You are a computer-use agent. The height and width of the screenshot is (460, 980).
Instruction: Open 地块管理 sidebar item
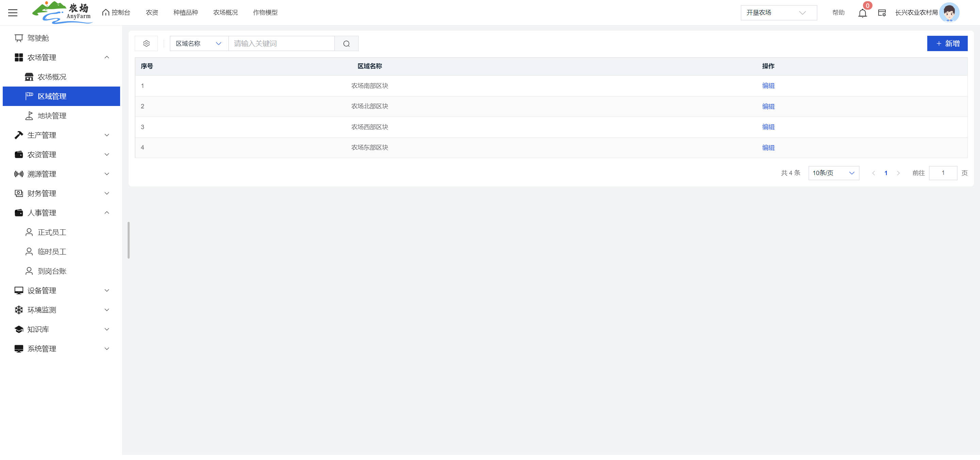click(52, 116)
